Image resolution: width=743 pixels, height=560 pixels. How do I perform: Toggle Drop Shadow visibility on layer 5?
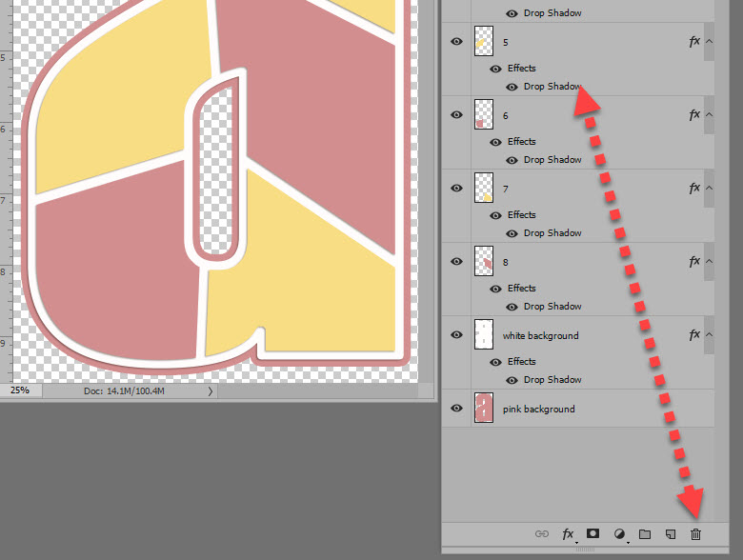[x=512, y=87]
